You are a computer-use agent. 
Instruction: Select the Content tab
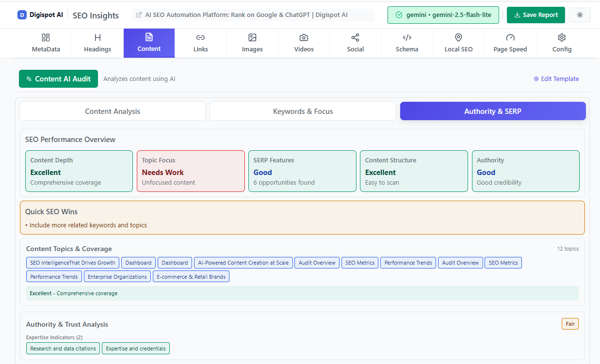(149, 43)
